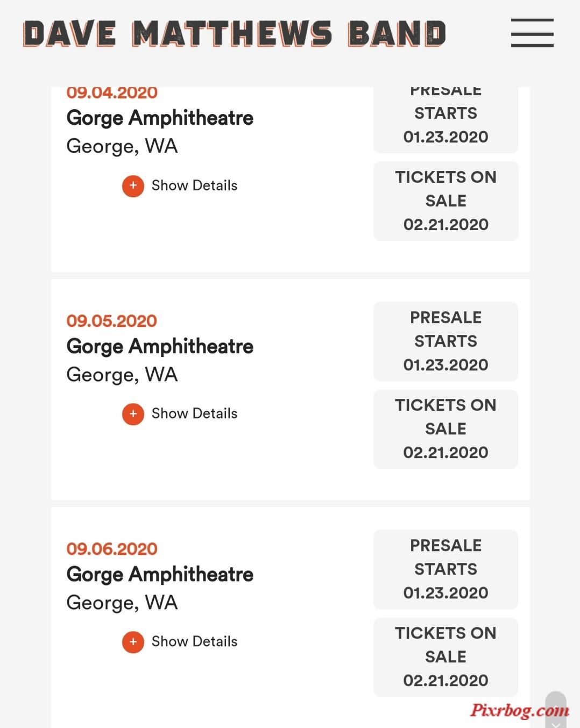Screen dimensions: 580x728
Task: Click the Dave Matthews Band logo
Action: click(x=235, y=33)
